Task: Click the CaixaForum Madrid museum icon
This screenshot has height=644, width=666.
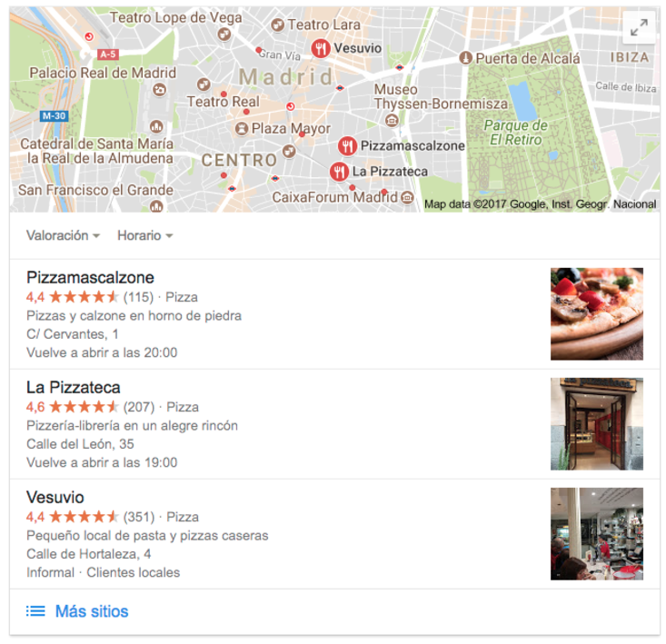Action: click(x=407, y=197)
